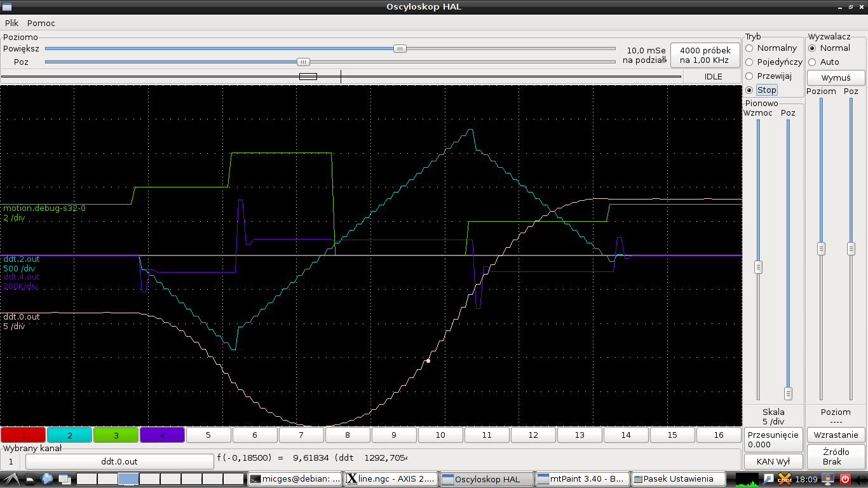Open the Plik menu
Image resolution: width=868 pixels, height=488 pixels.
11,23
